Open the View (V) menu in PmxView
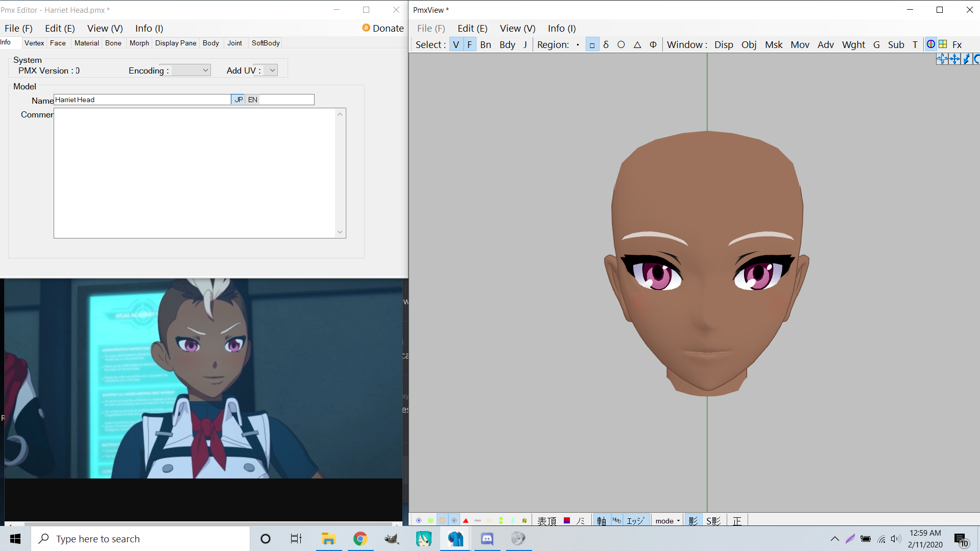Screen dimensions: 980x551 point(517,29)
